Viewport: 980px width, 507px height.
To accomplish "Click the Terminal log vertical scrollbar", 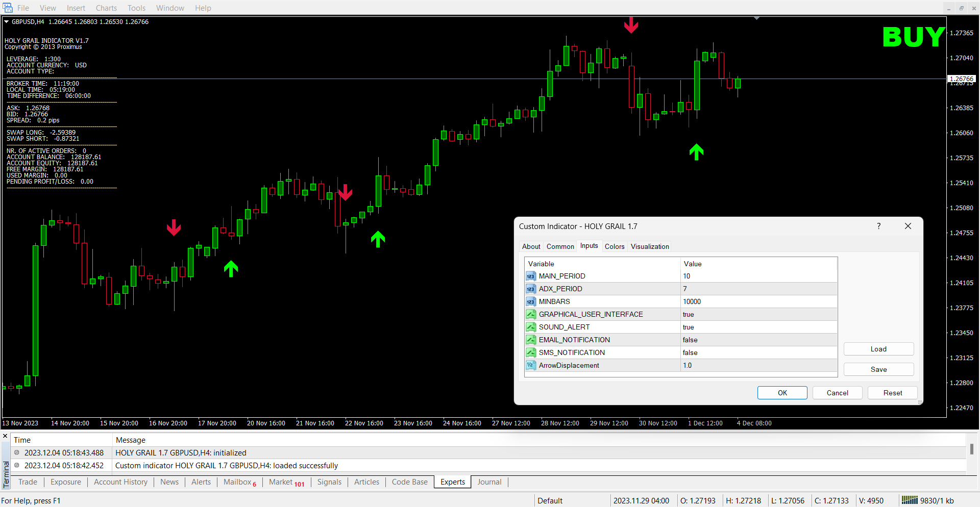I will (971, 449).
